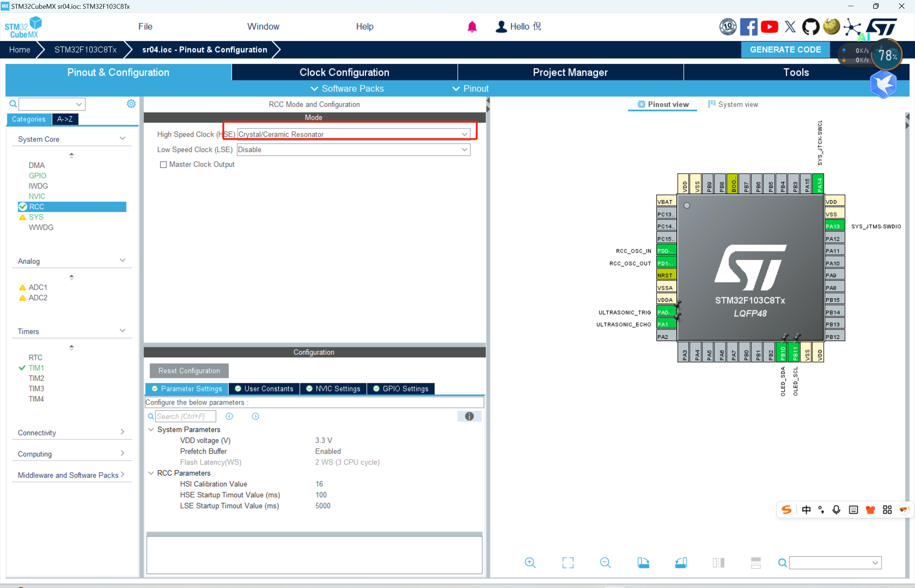
Task: Open the Help menu
Action: coord(365,27)
